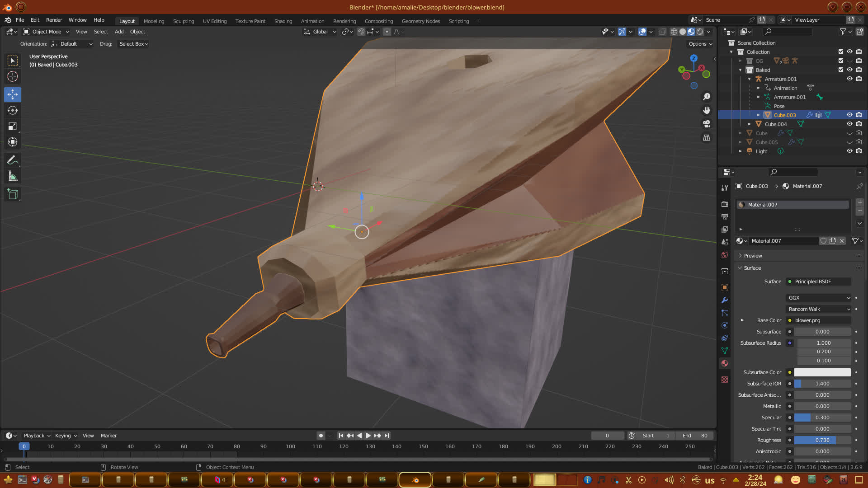
Task: Switch to the Shading workspace tab
Action: coord(283,21)
